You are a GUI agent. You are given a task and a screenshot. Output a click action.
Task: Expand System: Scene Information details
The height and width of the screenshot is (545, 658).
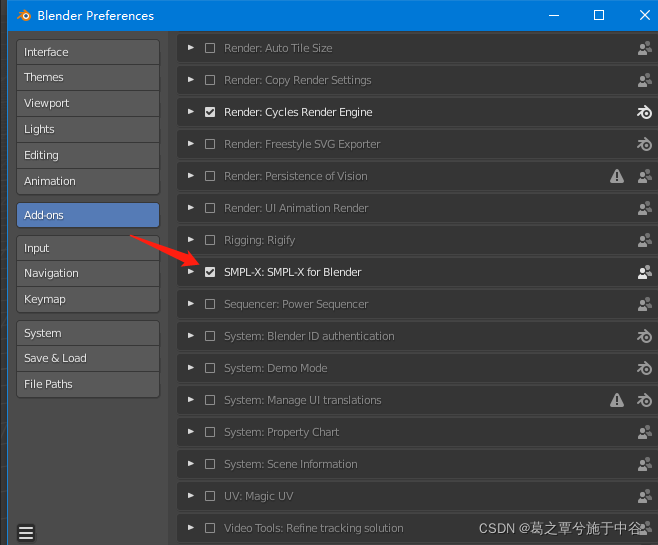(191, 464)
